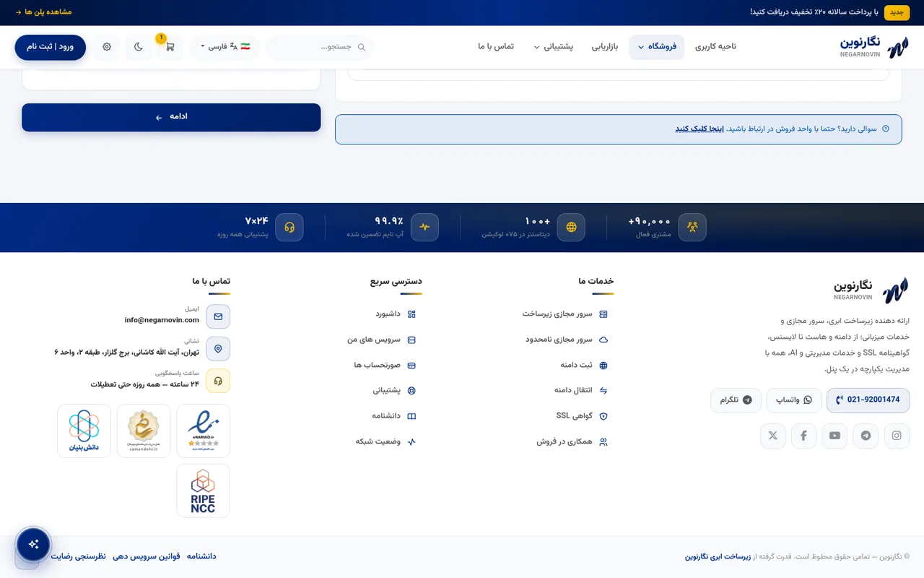Image resolution: width=924 pixels, height=578 pixels.
Task: Open the دانش بنیان badge
Action: (84, 431)
